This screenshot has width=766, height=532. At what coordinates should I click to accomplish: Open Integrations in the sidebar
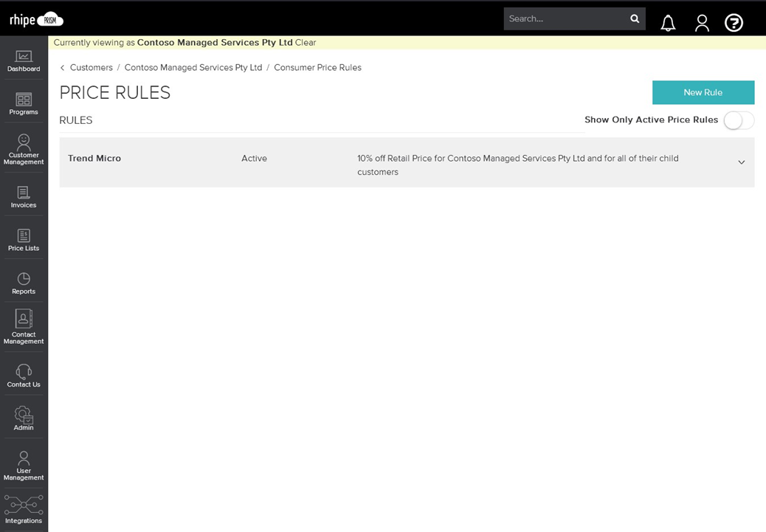(24, 510)
